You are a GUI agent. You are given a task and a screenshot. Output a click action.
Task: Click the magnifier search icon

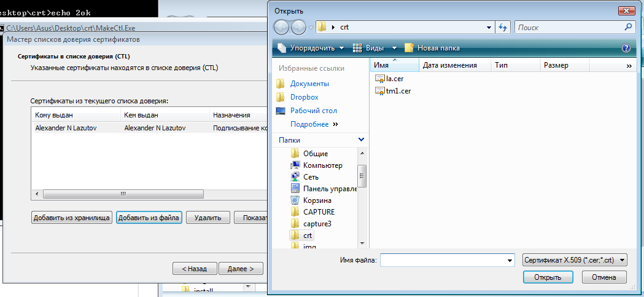629,27
